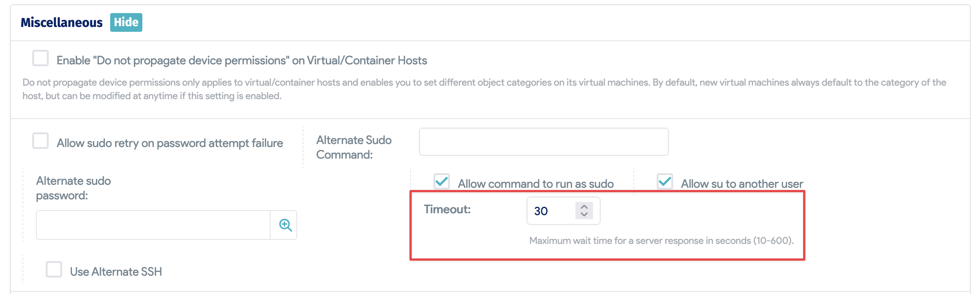Uncheck the Allow command to run as sudo box

[442, 181]
